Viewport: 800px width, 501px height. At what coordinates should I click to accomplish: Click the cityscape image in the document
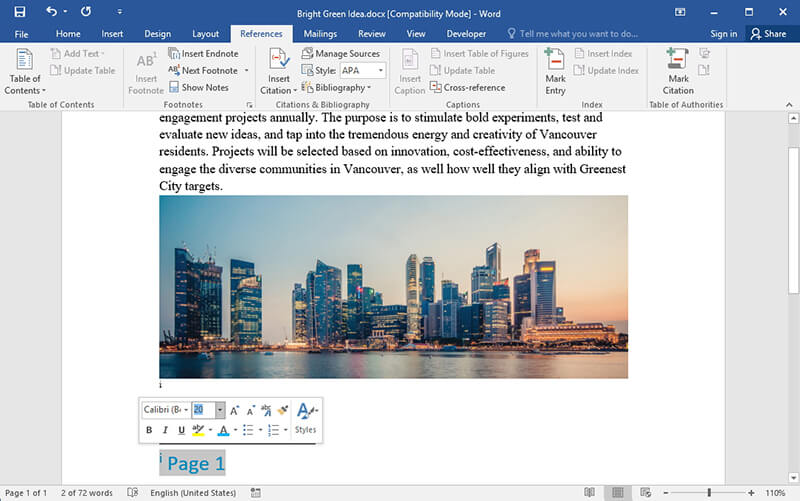tap(393, 287)
